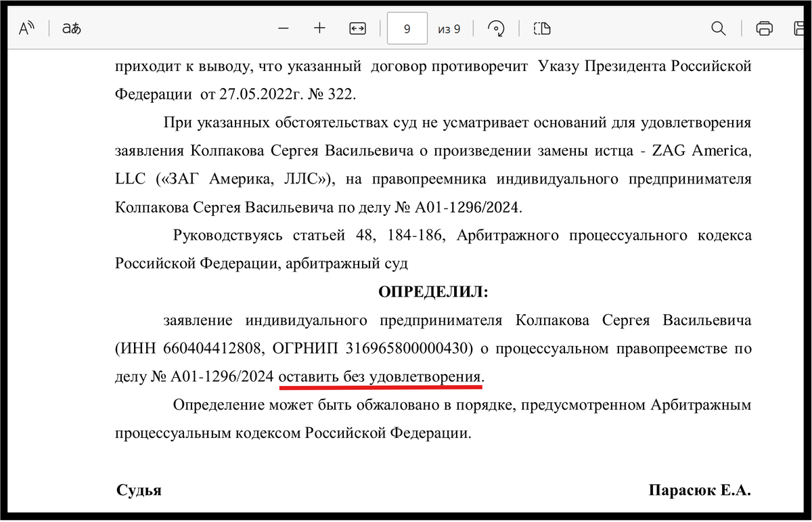This screenshot has height=522, width=812.
Task: Click underlined text "оставить без удовлетворения"
Action: 381,376
